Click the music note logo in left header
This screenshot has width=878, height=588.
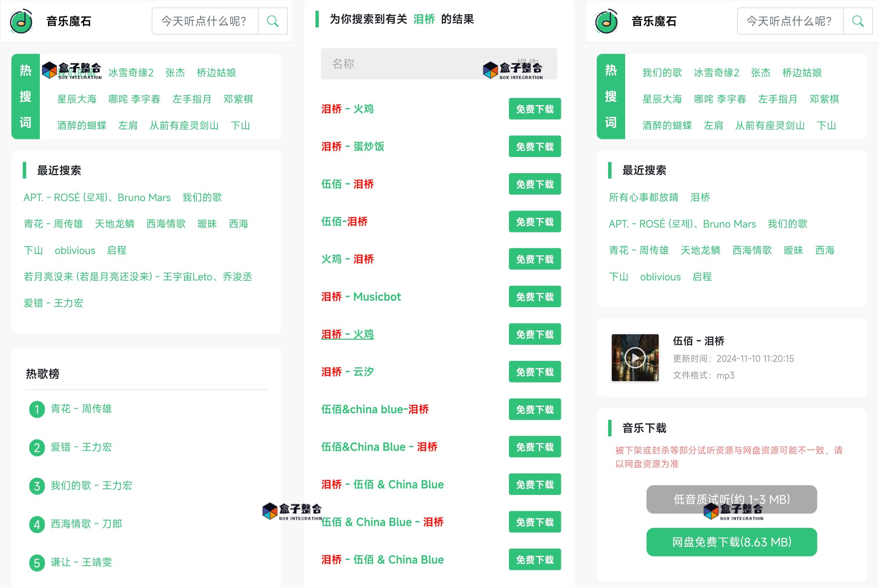(x=21, y=21)
